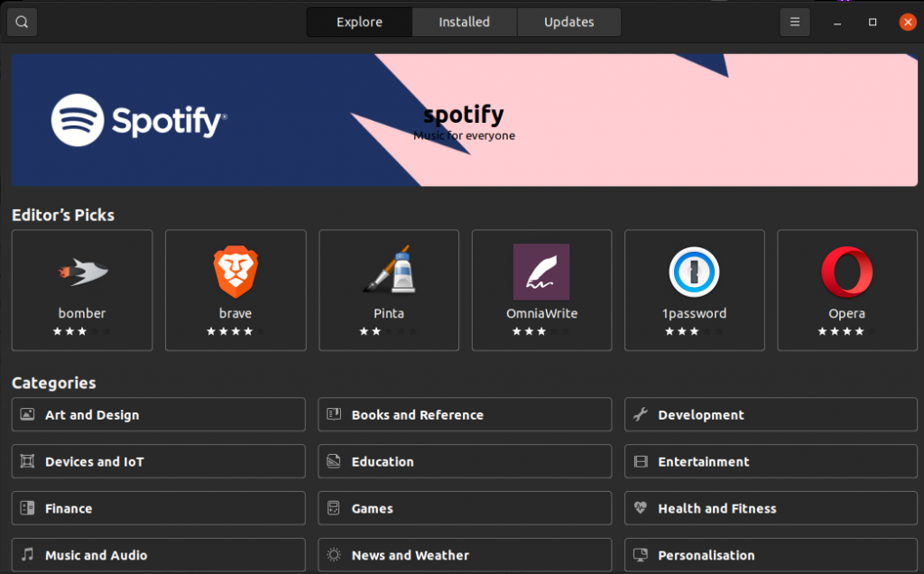The width and height of the screenshot is (924, 574).
Task: Open the Music and Audio category
Action: point(158,554)
